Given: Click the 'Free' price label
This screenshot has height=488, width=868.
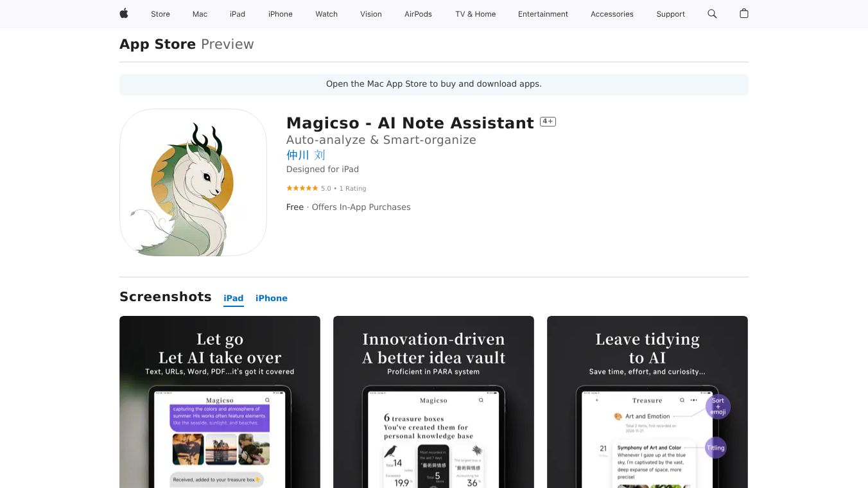Looking at the screenshot, I should 295,207.
